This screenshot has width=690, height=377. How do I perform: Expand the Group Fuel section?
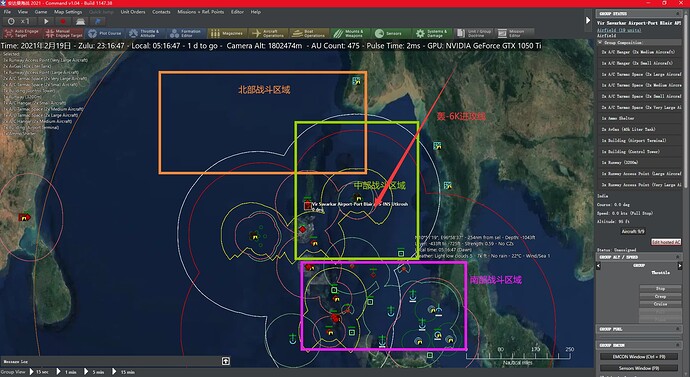[678, 329]
